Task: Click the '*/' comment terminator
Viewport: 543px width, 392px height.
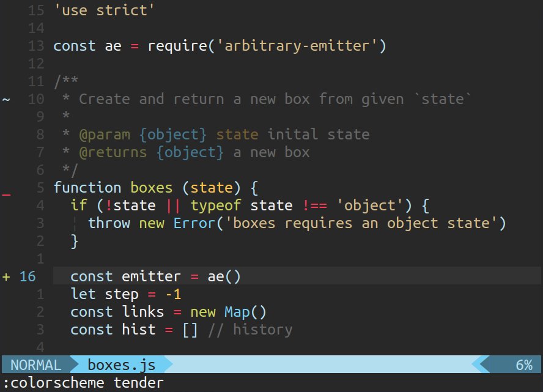Action: point(70,170)
